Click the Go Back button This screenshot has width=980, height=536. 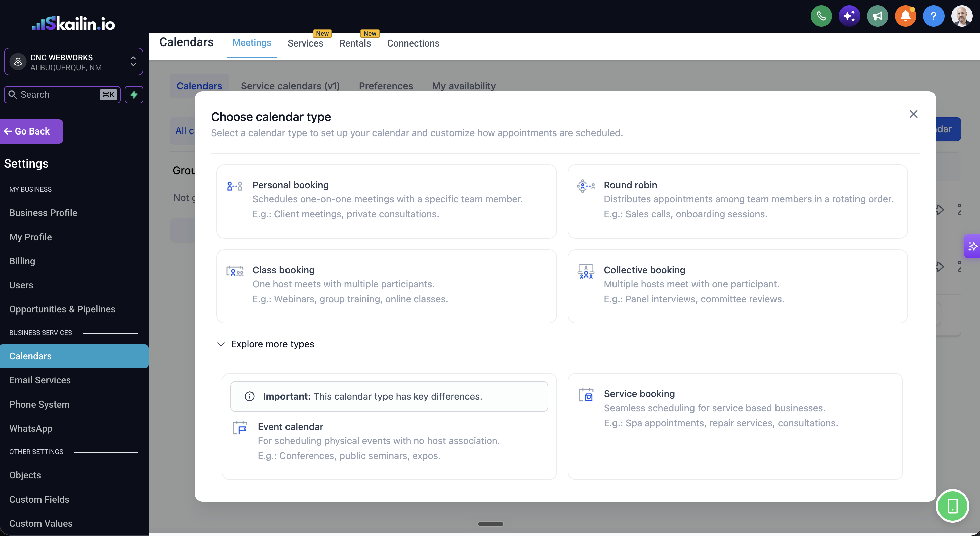(31, 131)
